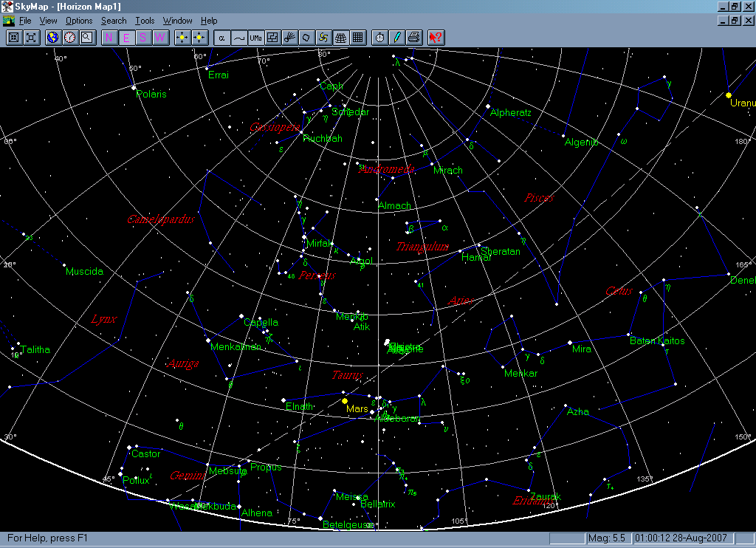Click the red Triangulum constellation name

click(x=422, y=247)
